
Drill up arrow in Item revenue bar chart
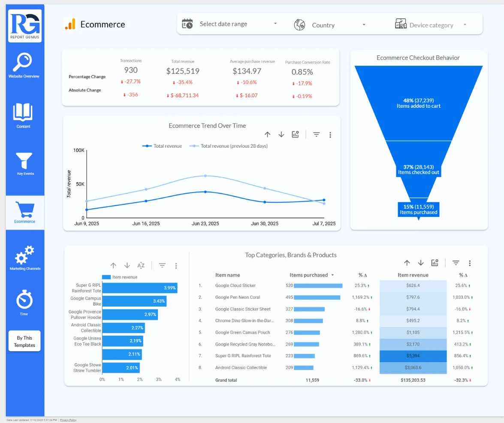(x=113, y=265)
